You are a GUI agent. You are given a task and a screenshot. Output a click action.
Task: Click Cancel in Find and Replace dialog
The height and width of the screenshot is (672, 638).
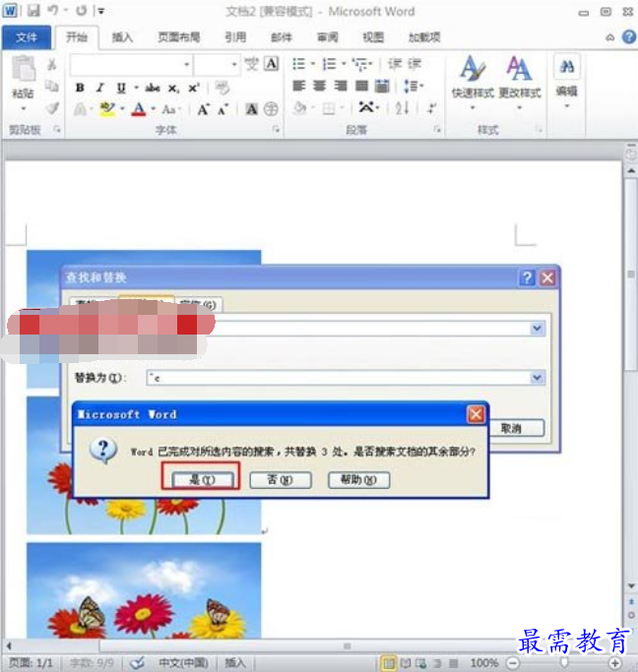click(x=516, y=428)
